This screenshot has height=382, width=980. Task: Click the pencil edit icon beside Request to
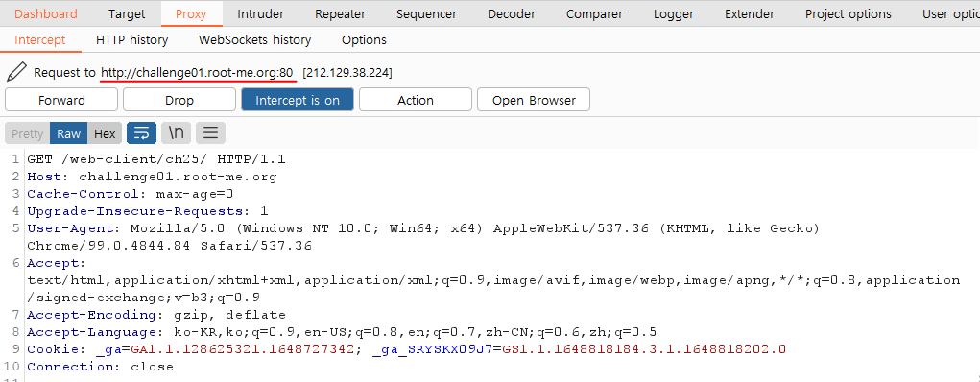(17, 72)
